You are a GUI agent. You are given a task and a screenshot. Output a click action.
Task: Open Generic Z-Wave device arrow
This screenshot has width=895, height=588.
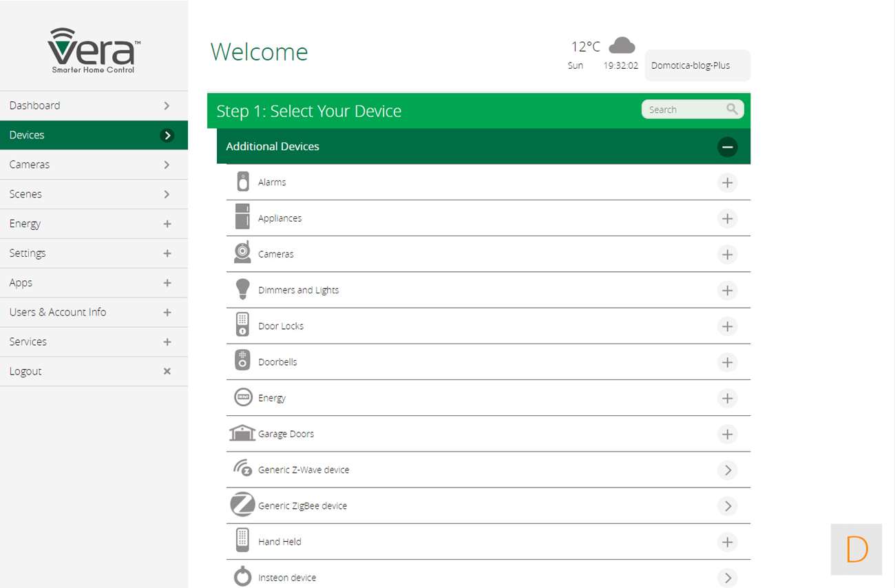click(x=727, y=470)
